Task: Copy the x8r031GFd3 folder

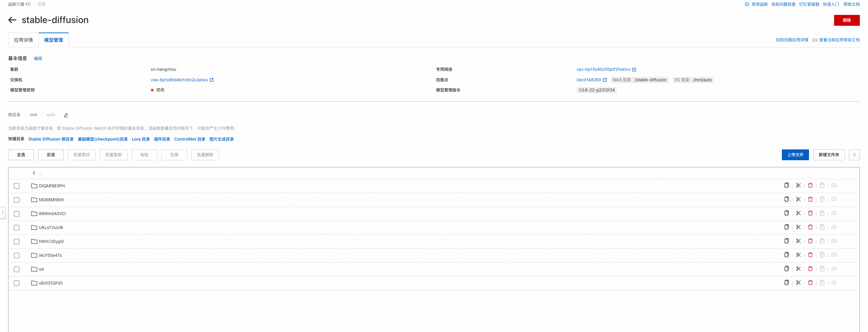Action: click(786, 283)
